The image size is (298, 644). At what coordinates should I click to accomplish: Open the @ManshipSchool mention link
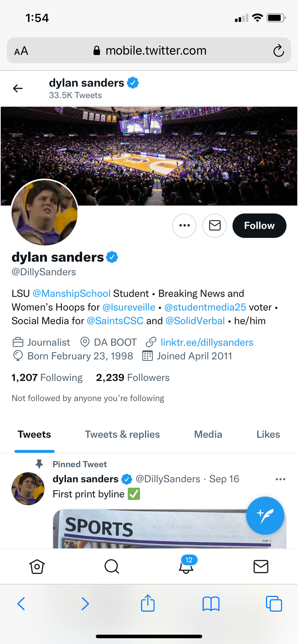[72, 294]
